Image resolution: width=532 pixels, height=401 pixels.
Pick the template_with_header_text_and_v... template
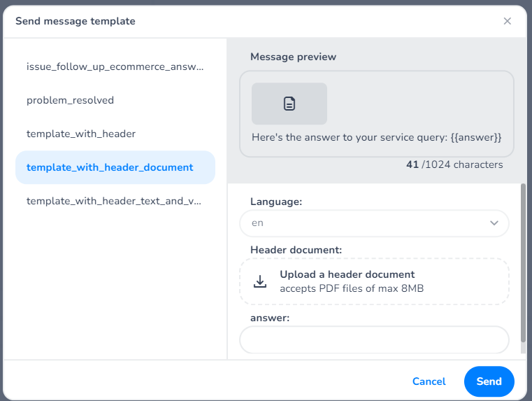(115, 201)
